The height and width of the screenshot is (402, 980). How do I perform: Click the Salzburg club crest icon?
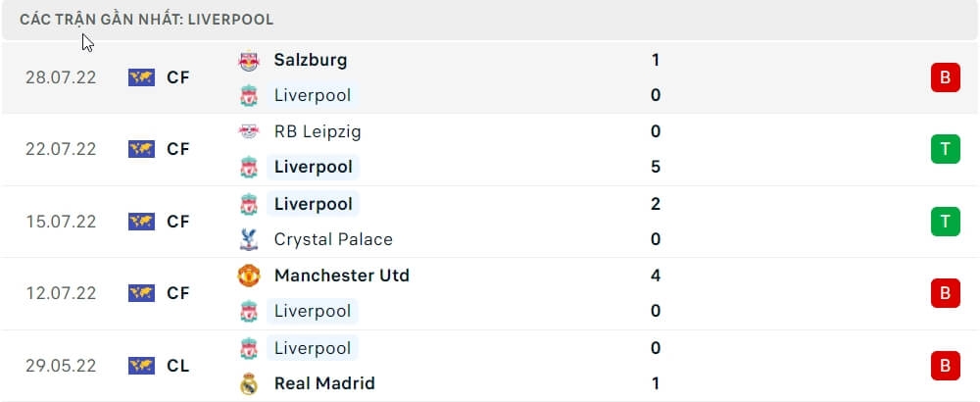point(249,61)
